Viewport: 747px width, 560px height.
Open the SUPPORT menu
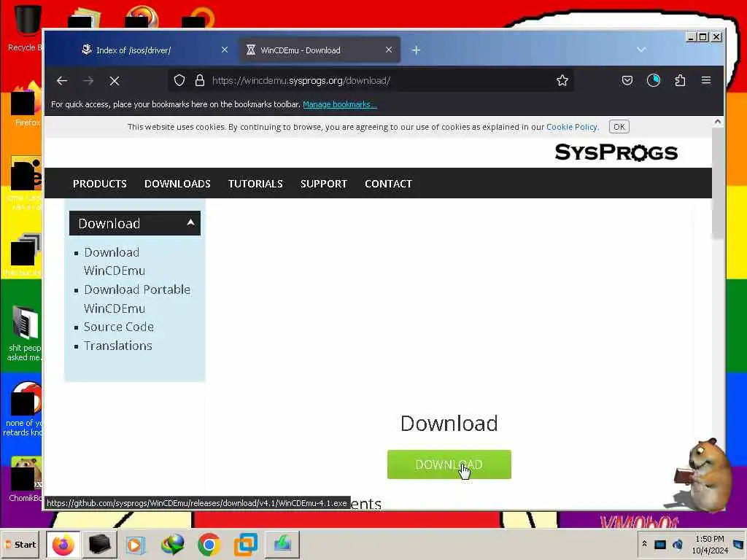point(323,184)
